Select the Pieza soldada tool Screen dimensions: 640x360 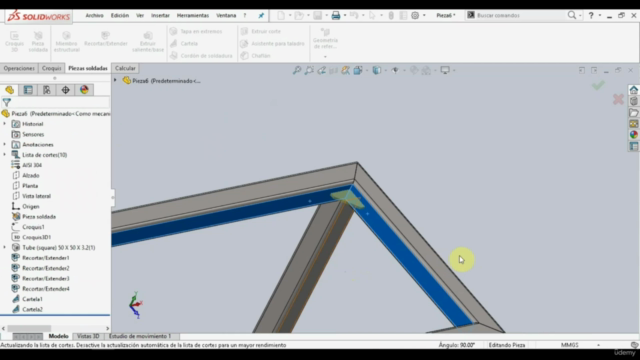point(38,41)
